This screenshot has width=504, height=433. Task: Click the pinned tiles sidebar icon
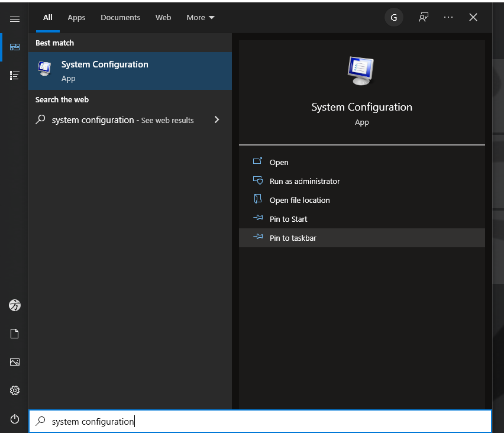coord(15,47)
